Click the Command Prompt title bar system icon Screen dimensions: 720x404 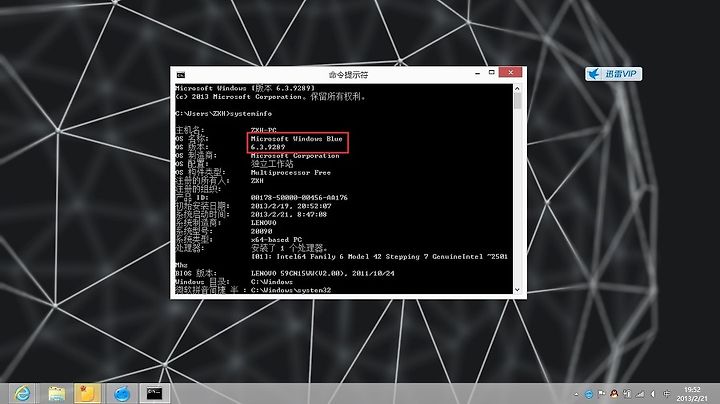click(181, 75)
